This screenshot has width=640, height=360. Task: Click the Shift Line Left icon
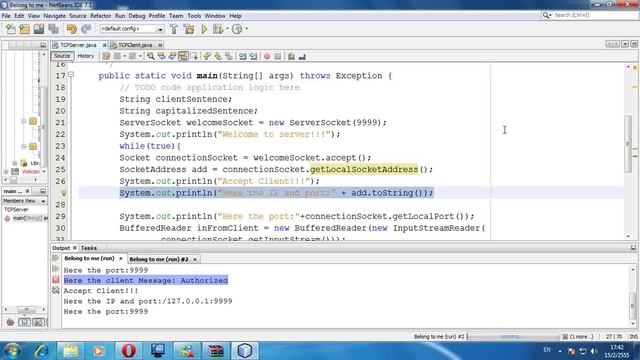[x=242, y=56]
